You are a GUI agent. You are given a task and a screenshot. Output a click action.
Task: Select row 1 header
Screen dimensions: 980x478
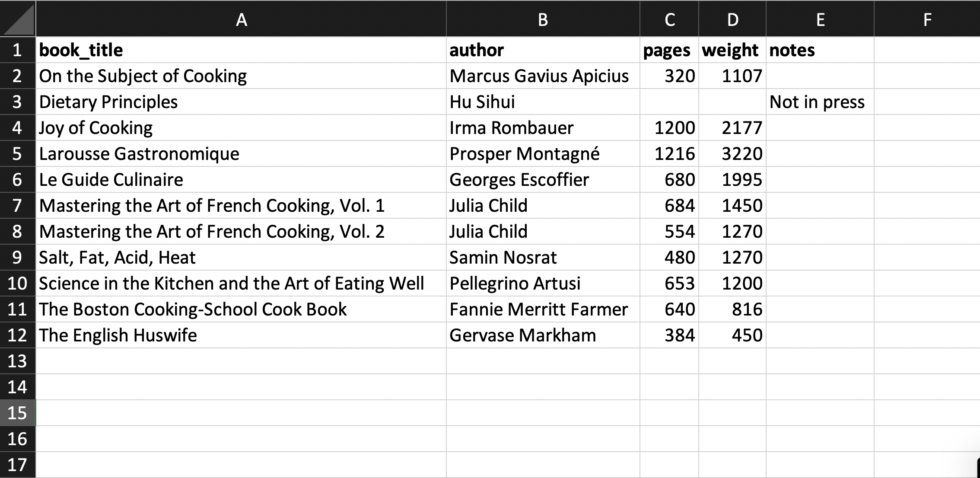pyautogui.click(x=17, y=50)
